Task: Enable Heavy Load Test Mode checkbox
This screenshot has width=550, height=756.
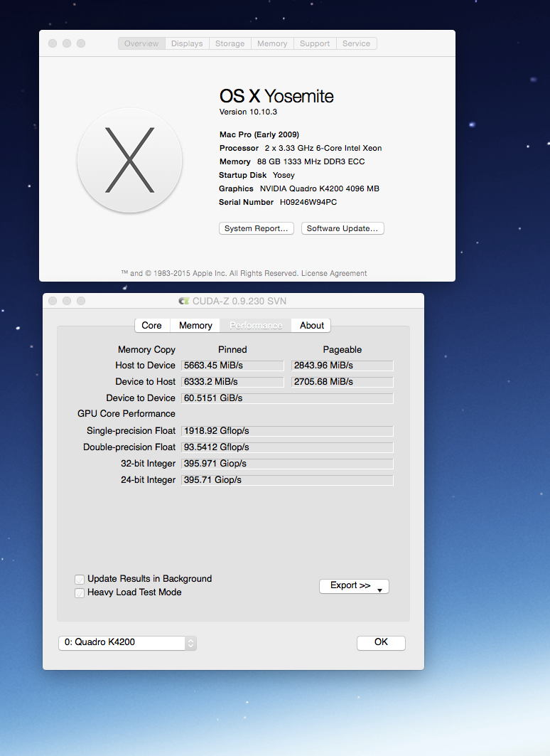Action: 80,592
